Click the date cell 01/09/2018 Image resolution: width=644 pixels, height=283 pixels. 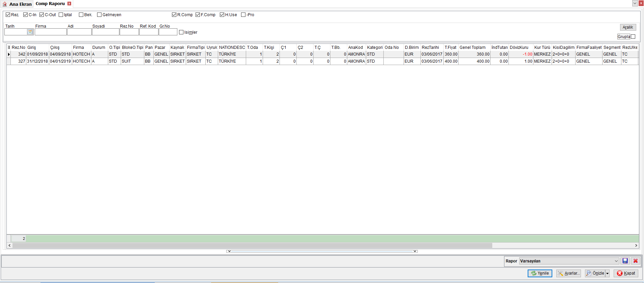pos(37,54)
